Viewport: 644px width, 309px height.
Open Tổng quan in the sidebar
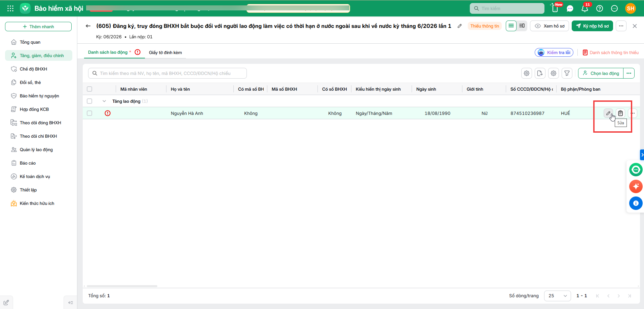click(x=39, y=42)
